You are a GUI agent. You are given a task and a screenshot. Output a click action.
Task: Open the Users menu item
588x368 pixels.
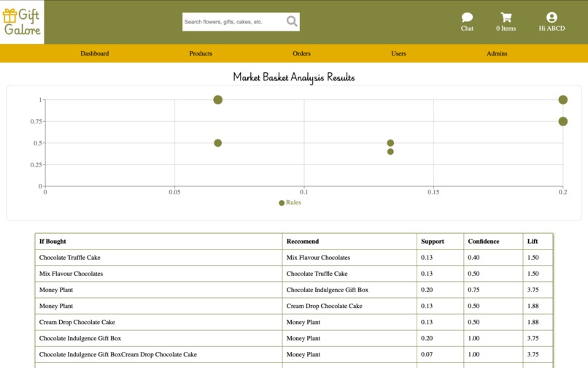398,53
